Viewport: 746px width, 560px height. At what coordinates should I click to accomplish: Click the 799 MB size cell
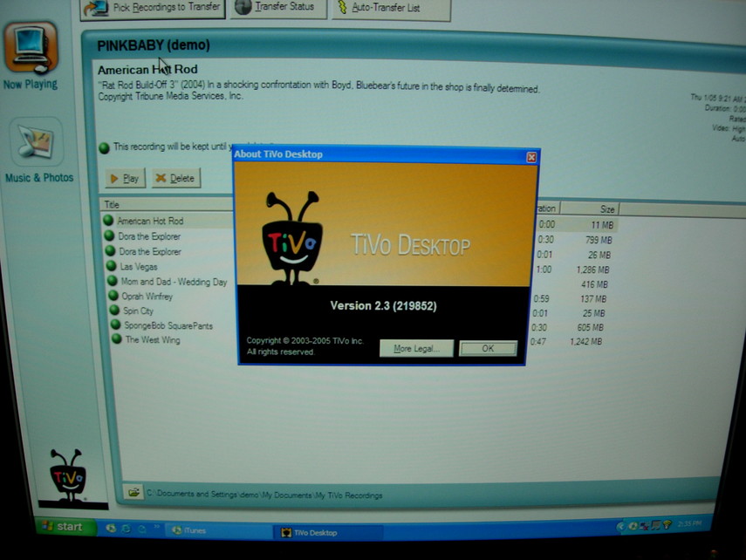coord(599,240)
